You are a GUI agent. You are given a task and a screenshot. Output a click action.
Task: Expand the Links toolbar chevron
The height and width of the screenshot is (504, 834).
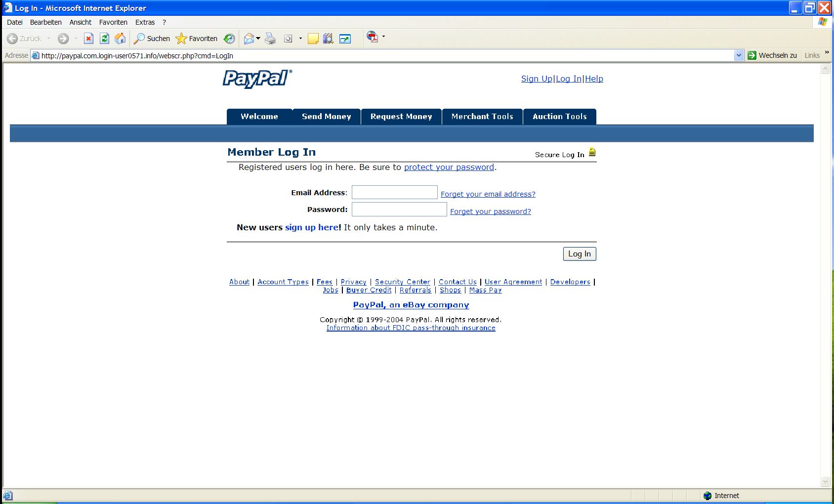click(827, 52)
